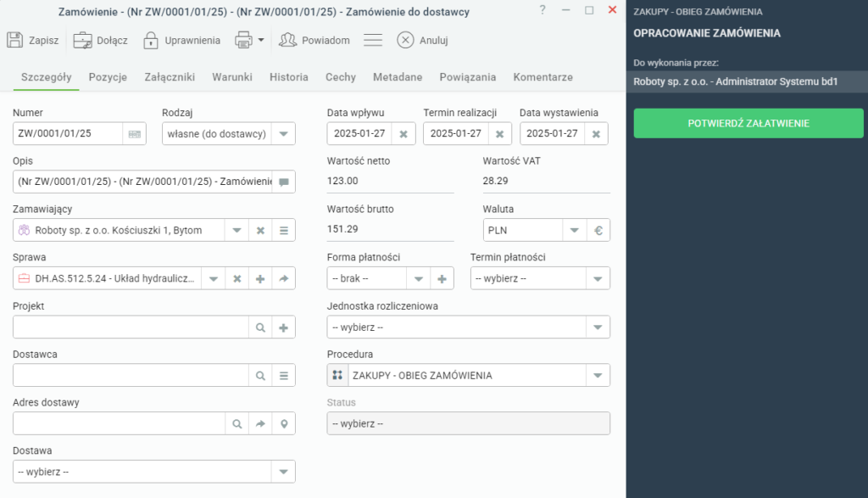
Task: Show the Komentarze tab
Action: (543, 77)
